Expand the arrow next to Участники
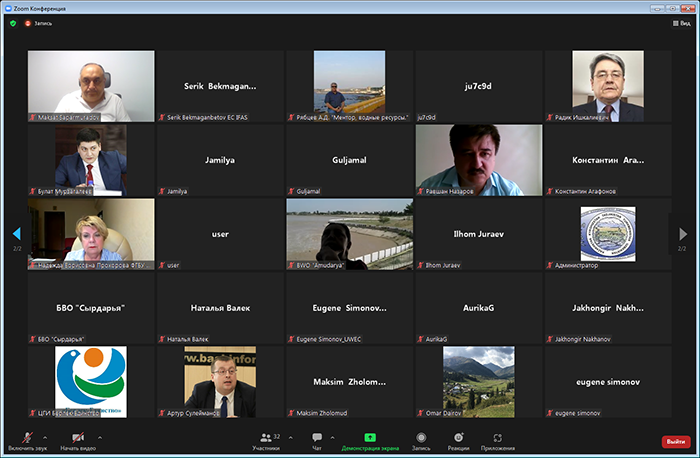This screenshot has width=700, height=458. click(290, 437)
